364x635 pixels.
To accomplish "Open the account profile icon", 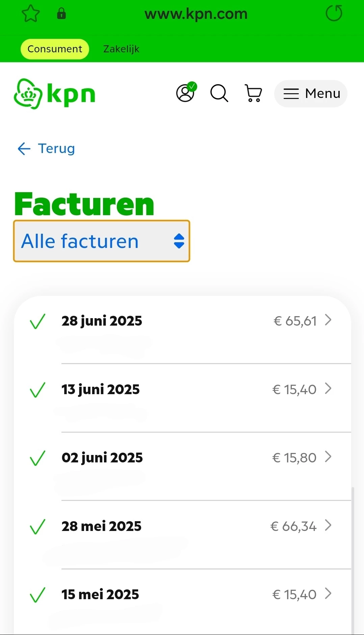I will coord(186,93).
